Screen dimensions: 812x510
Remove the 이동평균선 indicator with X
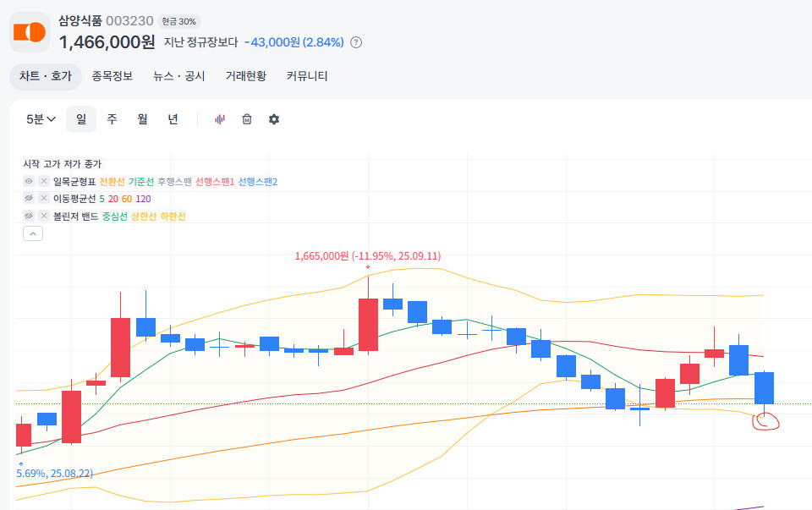click(43, 199)
